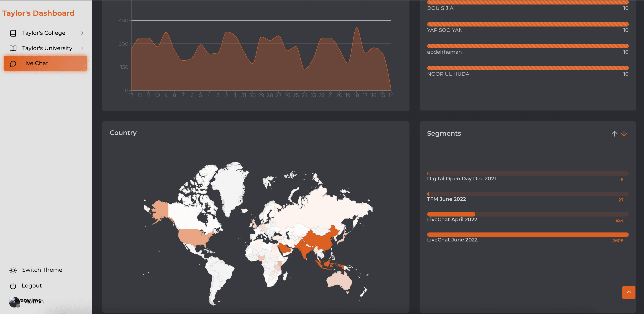The width and height of the screenshot is (644, 314).
Task: Click the Logout power icon
Action: (x=13, y=286)
